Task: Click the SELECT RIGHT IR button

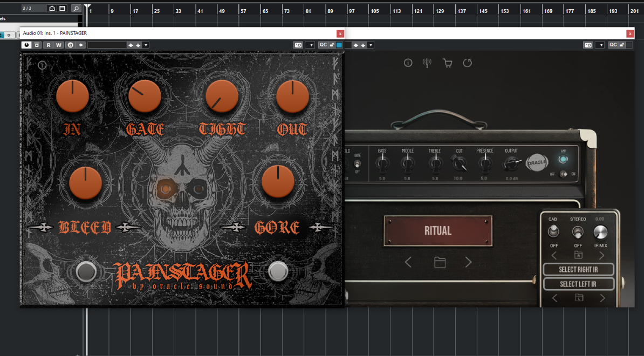Action: 578,270
